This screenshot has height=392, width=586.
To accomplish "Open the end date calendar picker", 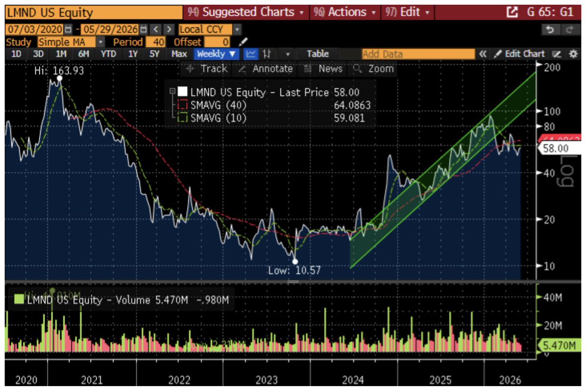I will (144, 29).
